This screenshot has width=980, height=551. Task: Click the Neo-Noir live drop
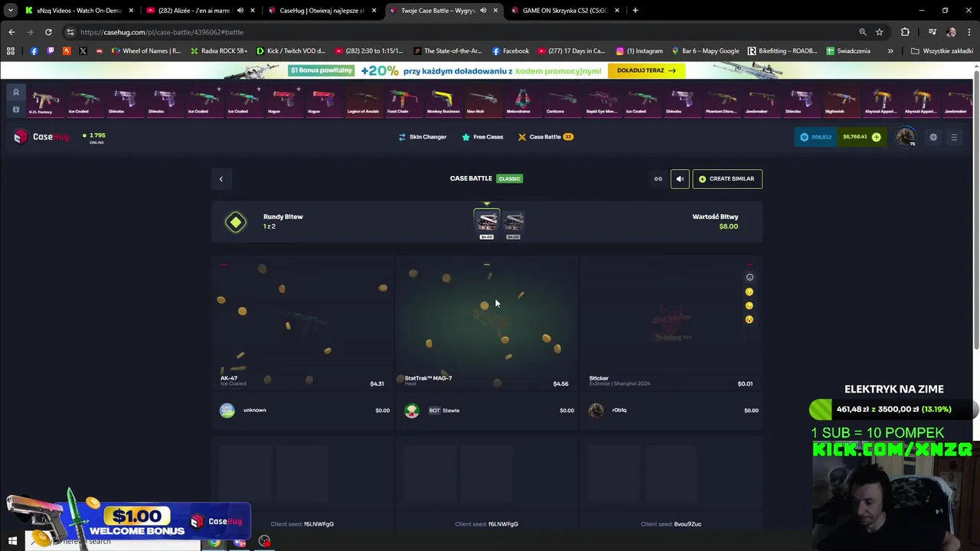pyautogui.click(x=482, y=102)
